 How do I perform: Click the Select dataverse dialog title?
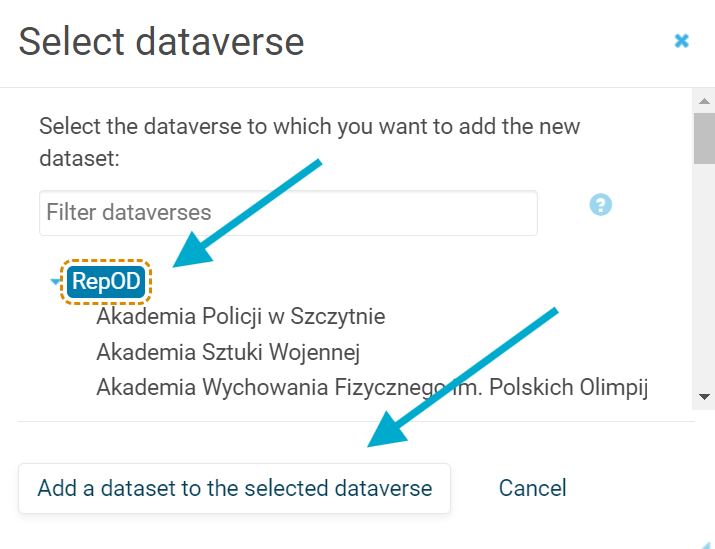point(161,42)
